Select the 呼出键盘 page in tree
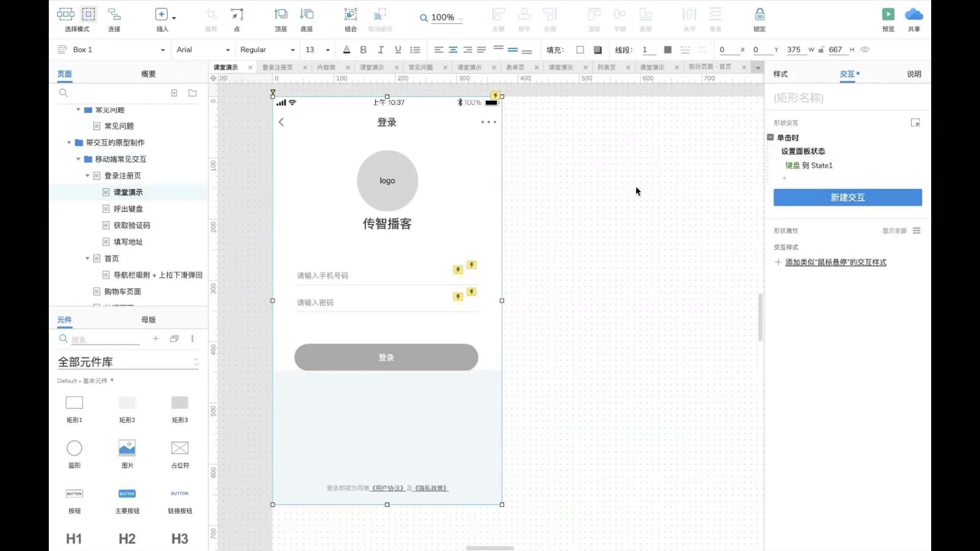 128,209
